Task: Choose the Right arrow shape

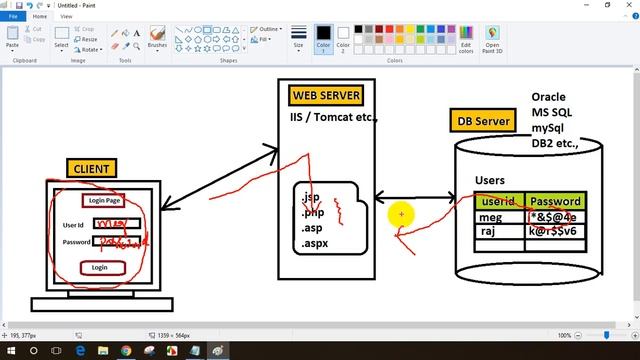Action: (x=217, y=40)
